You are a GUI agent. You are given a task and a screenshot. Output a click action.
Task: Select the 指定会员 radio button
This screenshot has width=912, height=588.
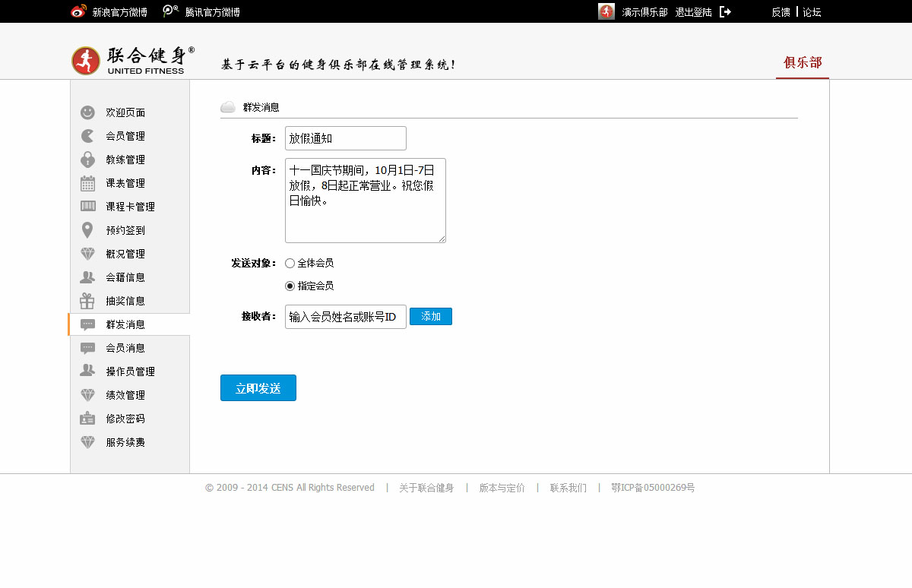[290, 286]
